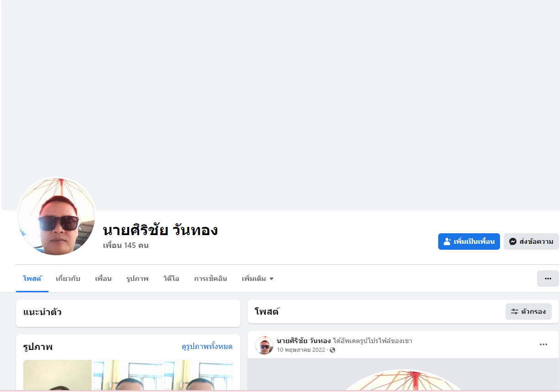Screen dimensions: 560x392
Task: Switch to the เกี่ยวกับ tab
Action: tap(68, 279)
